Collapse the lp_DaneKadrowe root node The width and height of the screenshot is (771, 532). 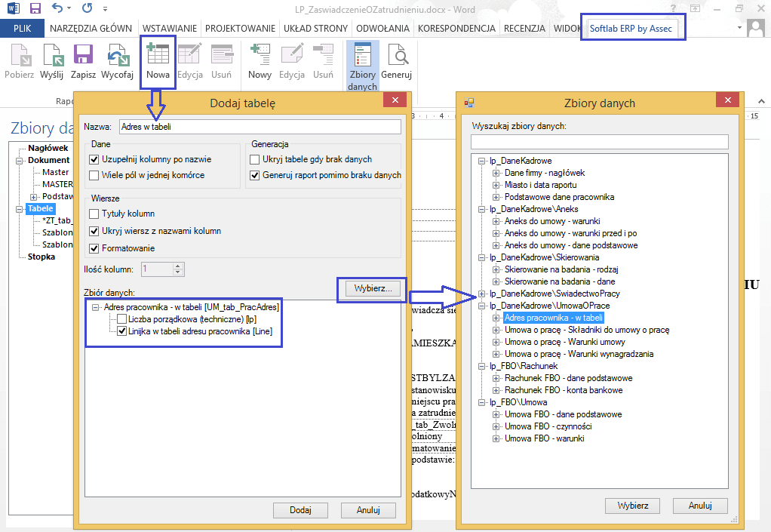point(481,161)
